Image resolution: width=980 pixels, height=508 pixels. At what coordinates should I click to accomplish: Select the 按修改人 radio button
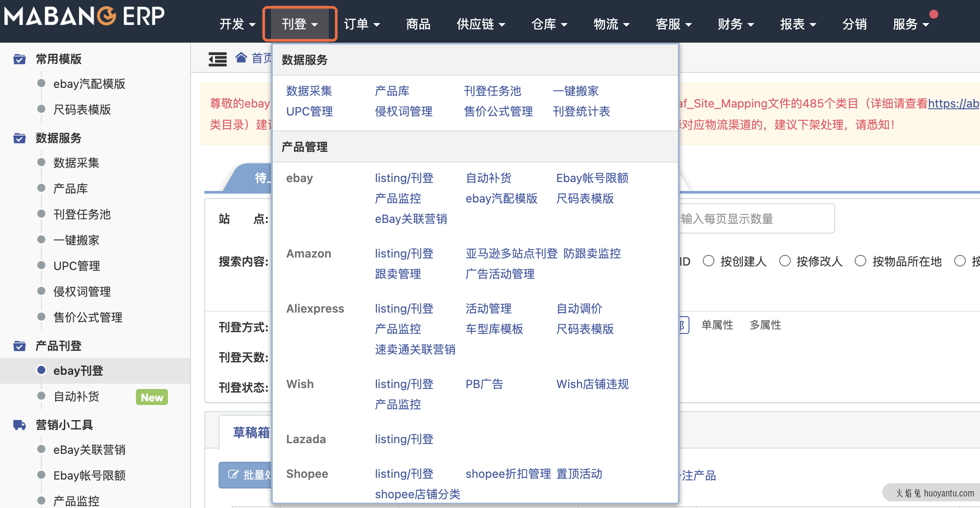pos(785,261)
